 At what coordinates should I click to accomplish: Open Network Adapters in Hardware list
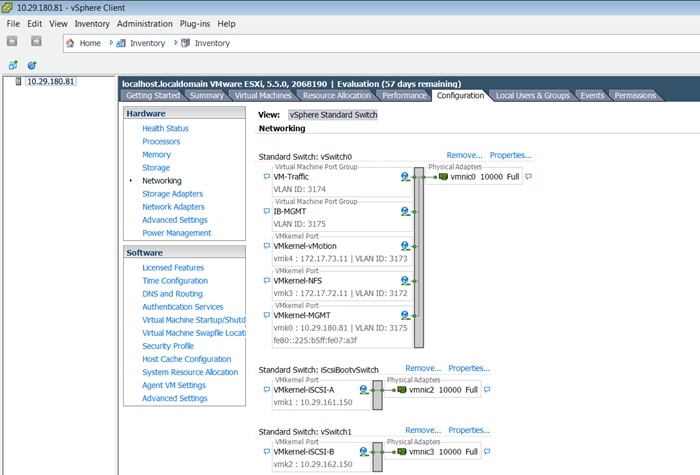[x=173, y=207]
